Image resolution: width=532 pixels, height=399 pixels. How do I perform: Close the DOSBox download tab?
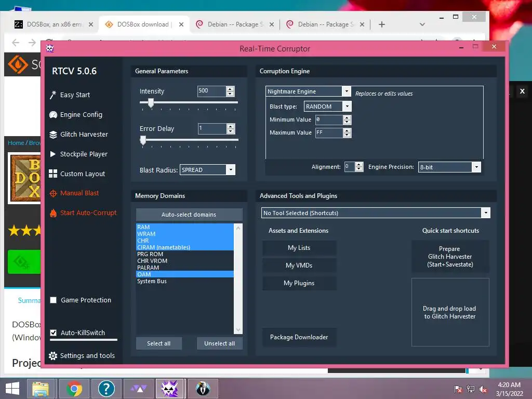click(181, 24)
